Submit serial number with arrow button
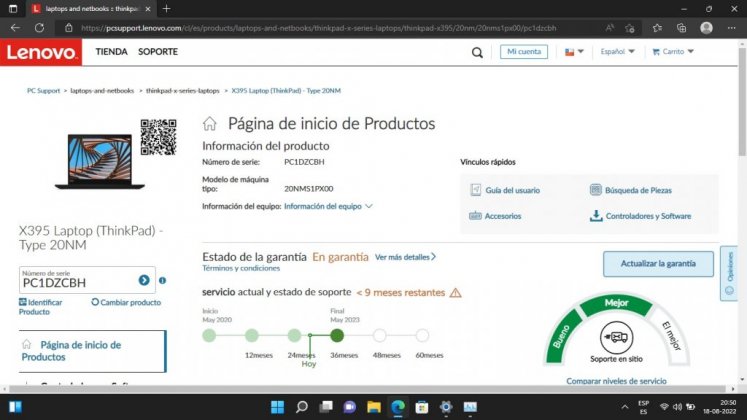The width and height of the screenshot is (747, 420). tap(144, 280)
